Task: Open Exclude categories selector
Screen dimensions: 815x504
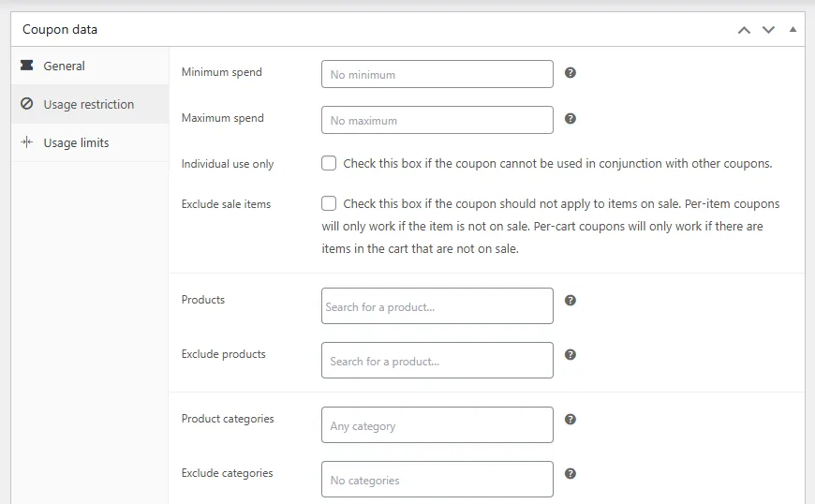Action: click(437, 479)
